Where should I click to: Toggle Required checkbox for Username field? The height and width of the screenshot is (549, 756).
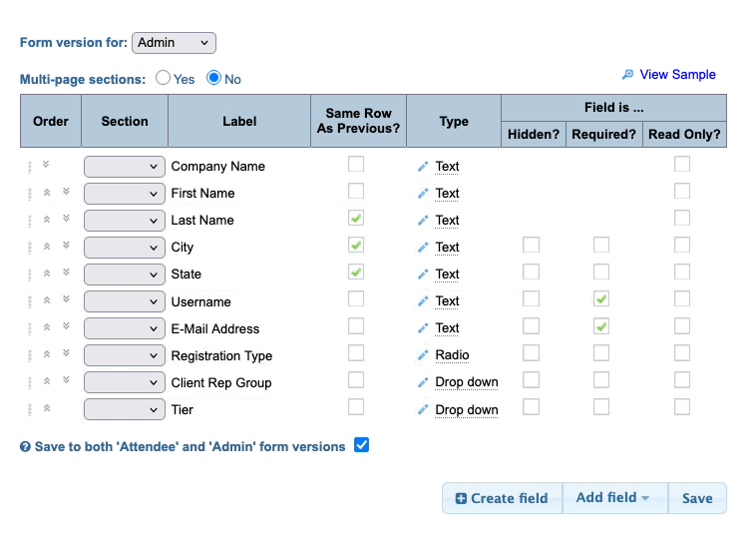[x=601, y=298]
